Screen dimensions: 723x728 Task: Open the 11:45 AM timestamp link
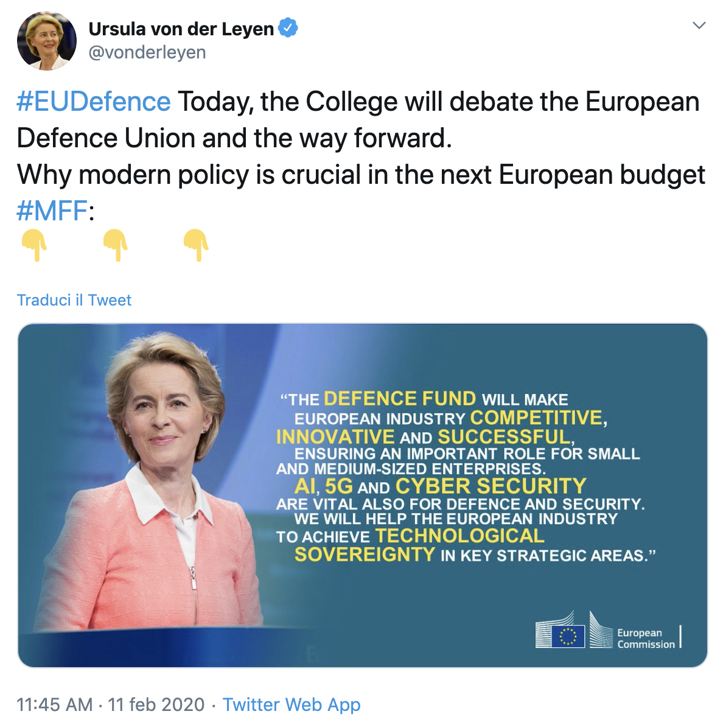click(55, 704)
